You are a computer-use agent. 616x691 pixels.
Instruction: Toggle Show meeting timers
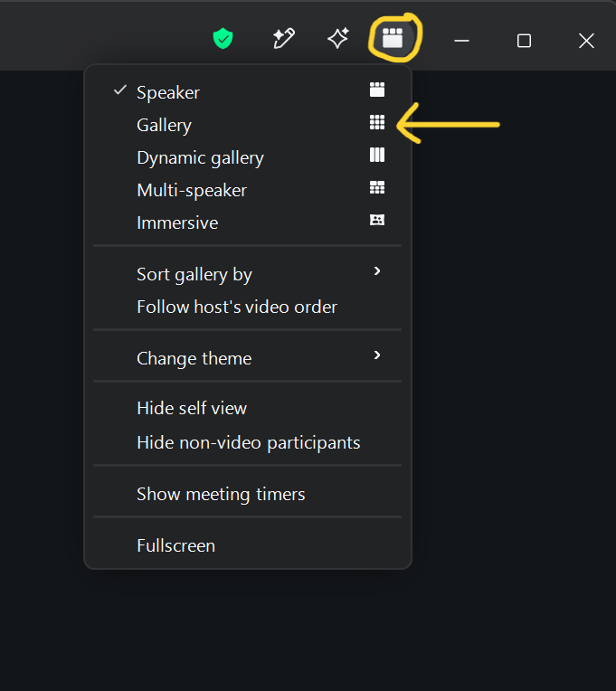248,494
